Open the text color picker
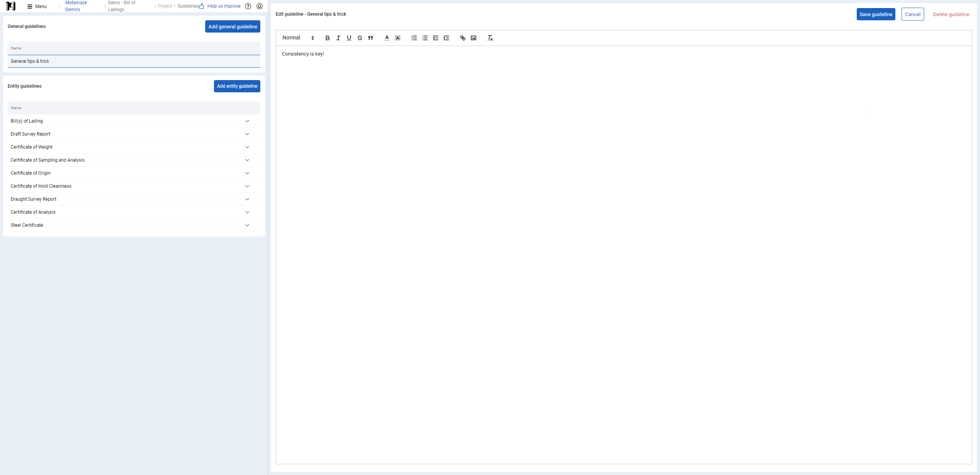Screen dimensions: 980x475 point(387,38)
